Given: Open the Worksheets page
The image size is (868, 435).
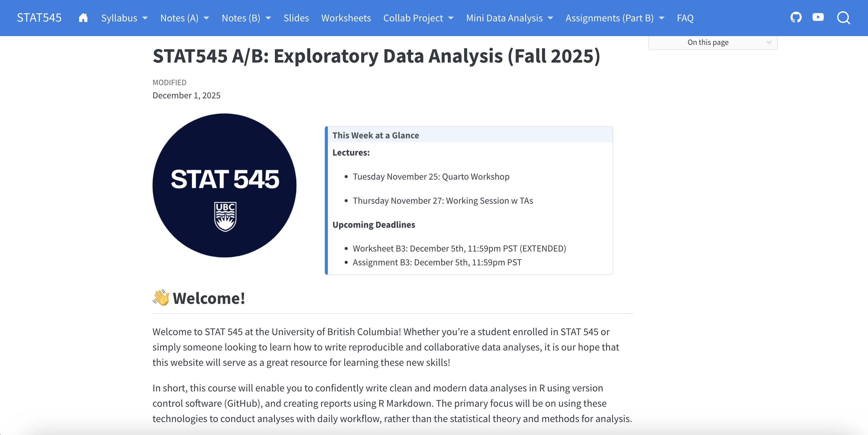Looking at the screenshot, I should coord(346,18).
